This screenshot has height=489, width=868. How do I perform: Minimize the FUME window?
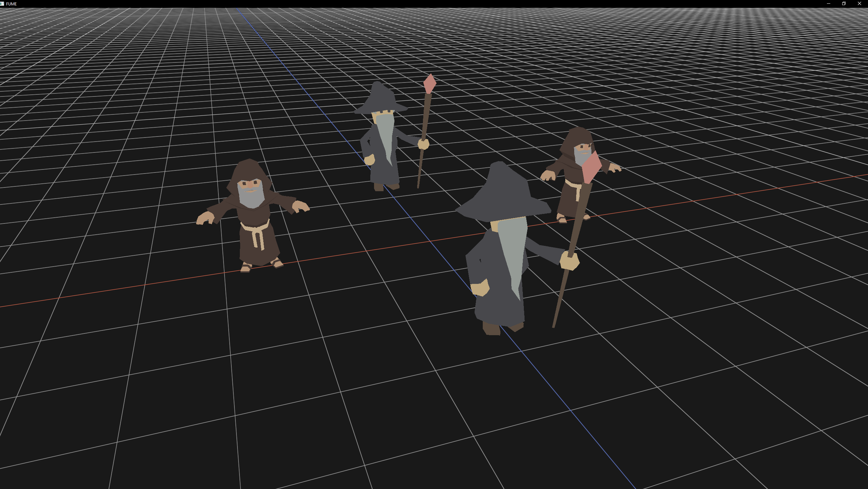[828, 4]
